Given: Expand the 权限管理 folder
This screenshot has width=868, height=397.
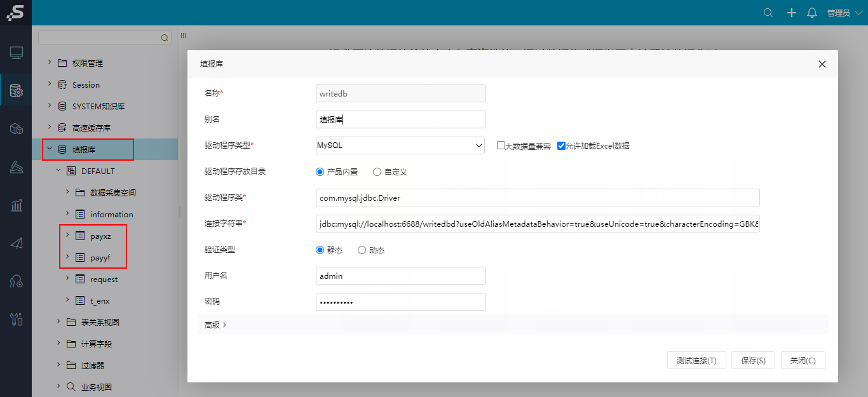Looking at the screenshot, I should [x=50, y=63].
